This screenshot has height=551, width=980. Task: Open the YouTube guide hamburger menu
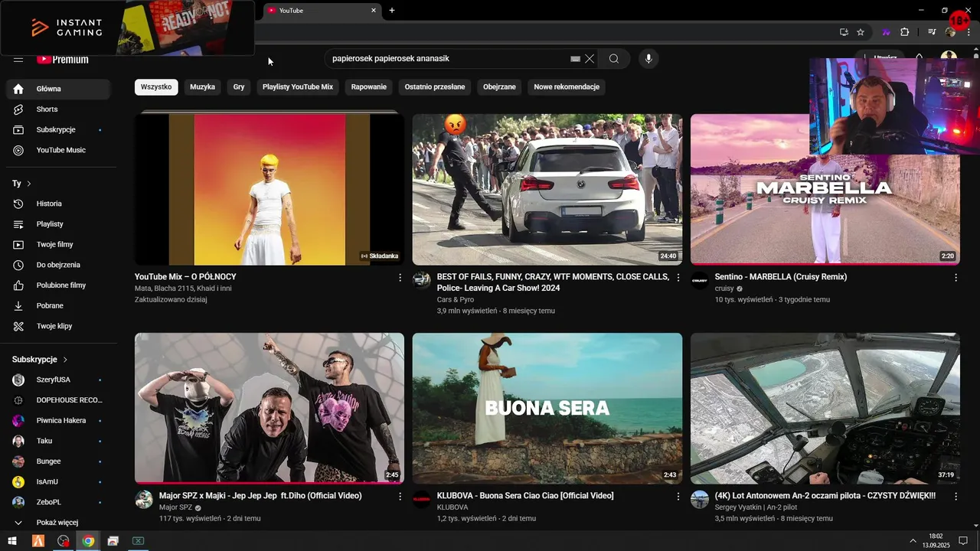click(18, 59)
